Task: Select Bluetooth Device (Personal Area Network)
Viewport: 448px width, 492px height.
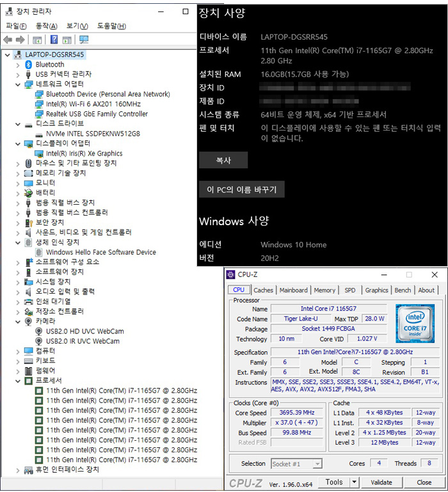Action: click(x=108, y=94)
